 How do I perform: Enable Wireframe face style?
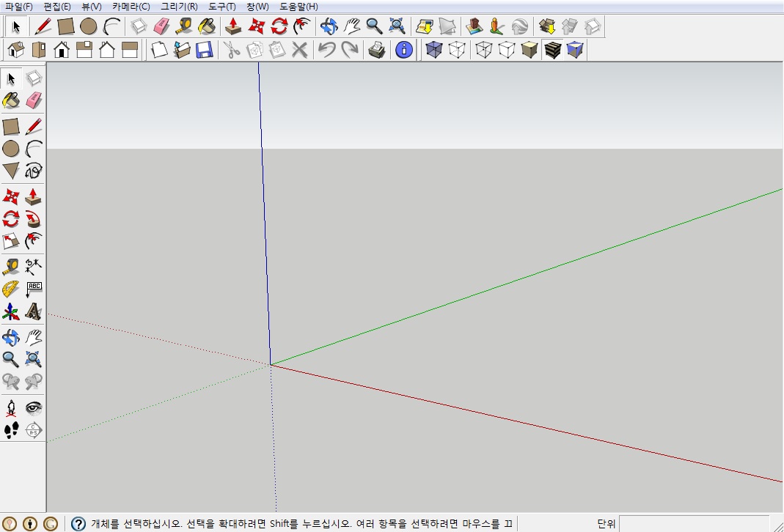[x=483, y=49]
